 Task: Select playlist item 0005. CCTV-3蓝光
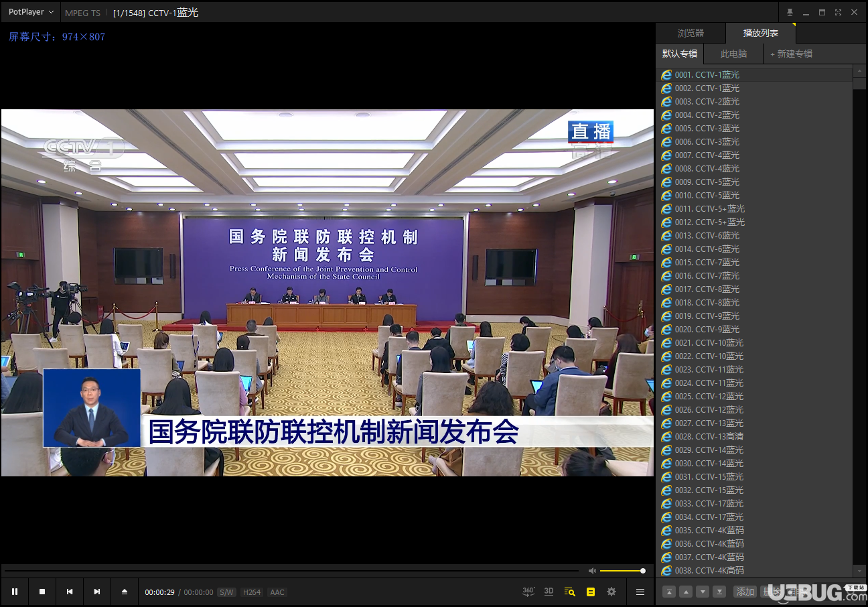click(x=754, y=129)
